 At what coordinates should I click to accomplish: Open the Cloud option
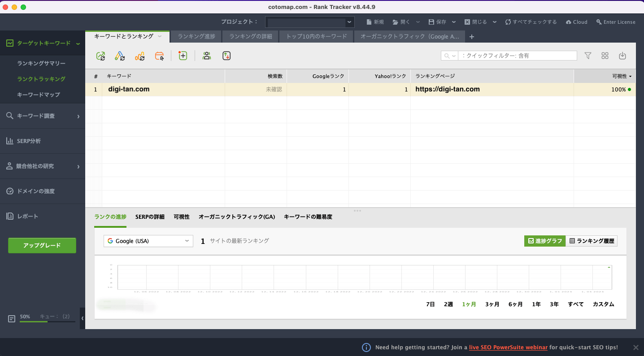click(x=577, y=22)
